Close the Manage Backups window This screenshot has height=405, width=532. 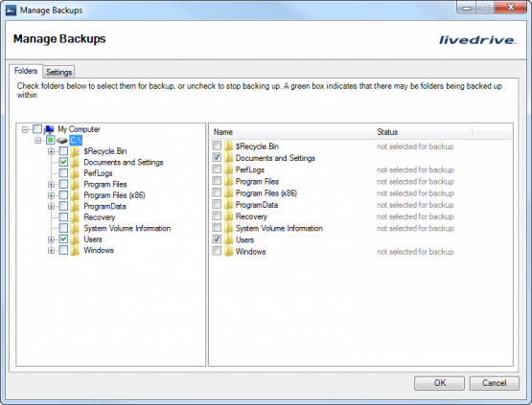coord(511,8)
